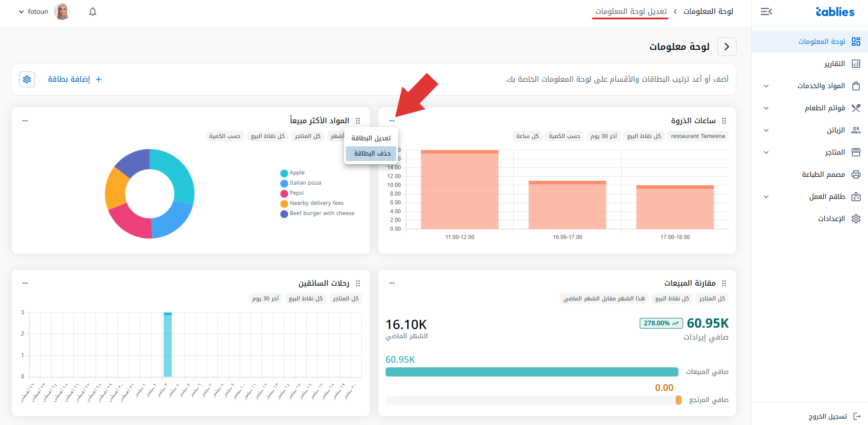Open الإعدادات sidebar item

click(810, 219)
